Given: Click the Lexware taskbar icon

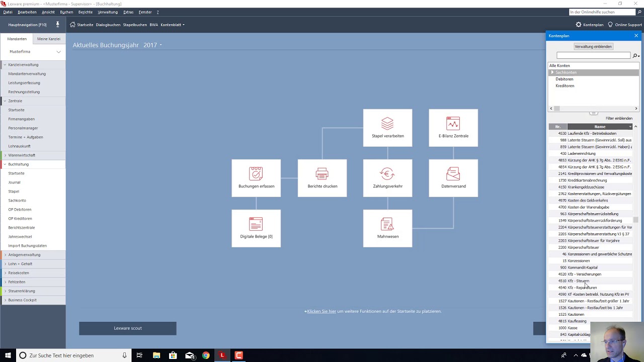Looking at the screenshot, I should [222, 355].
